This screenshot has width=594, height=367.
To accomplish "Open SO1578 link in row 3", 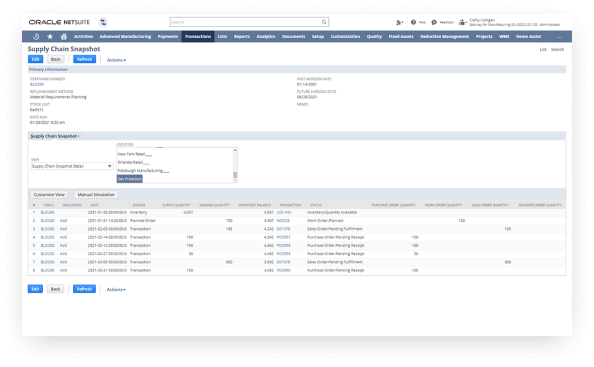I will point(283,229).
